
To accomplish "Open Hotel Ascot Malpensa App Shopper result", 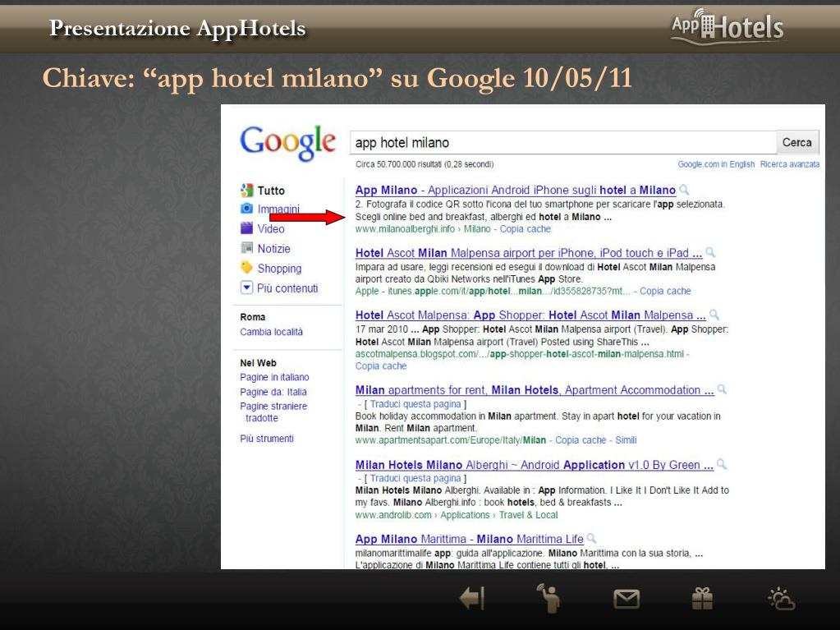I will click(530, 315).
